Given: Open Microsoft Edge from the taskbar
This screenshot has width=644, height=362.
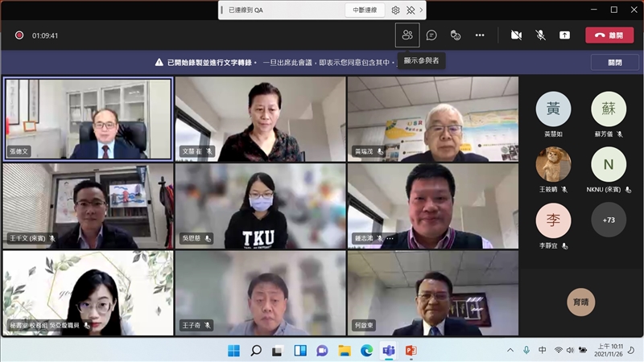Looking at the screenshot, I should [x=366, y=351].
